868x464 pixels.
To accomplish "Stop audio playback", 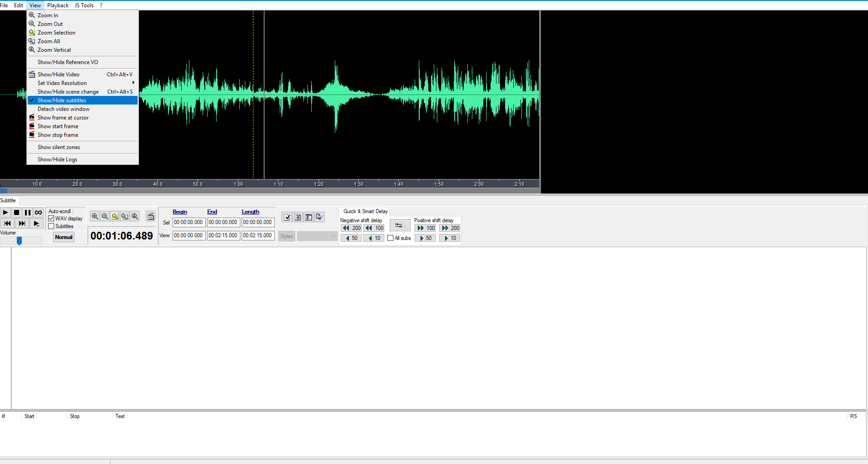I will click(16, 212).
